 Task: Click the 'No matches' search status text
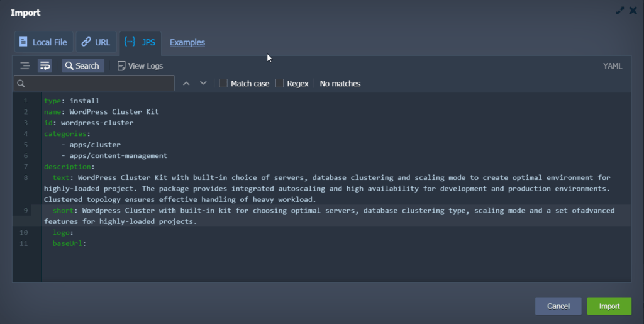tap(340, 84)
